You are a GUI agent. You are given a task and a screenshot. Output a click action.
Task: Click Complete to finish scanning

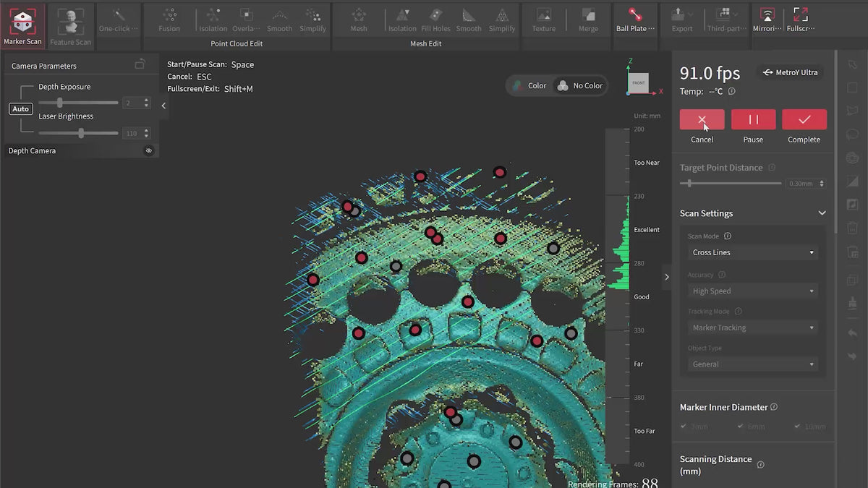(804, 119)
